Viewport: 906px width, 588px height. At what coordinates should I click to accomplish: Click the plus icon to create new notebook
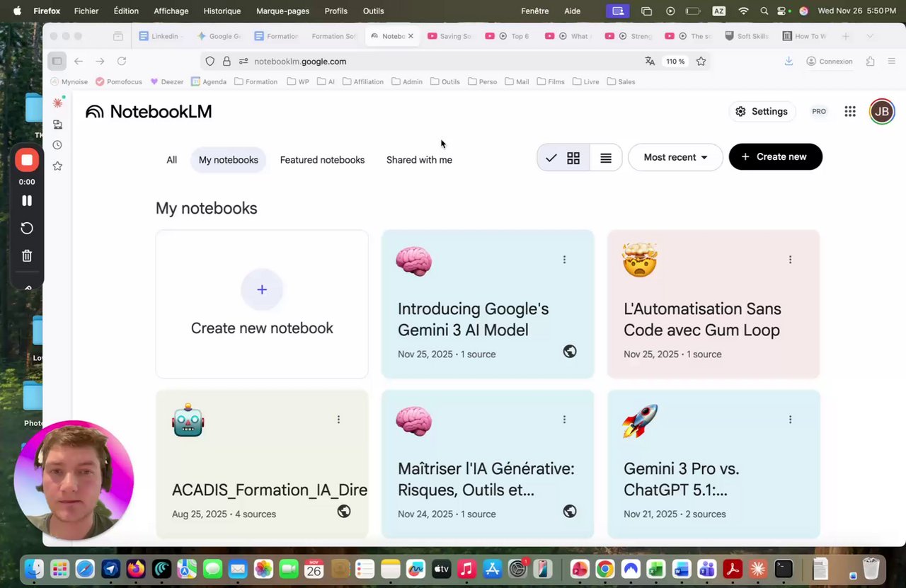pos(262,289)
